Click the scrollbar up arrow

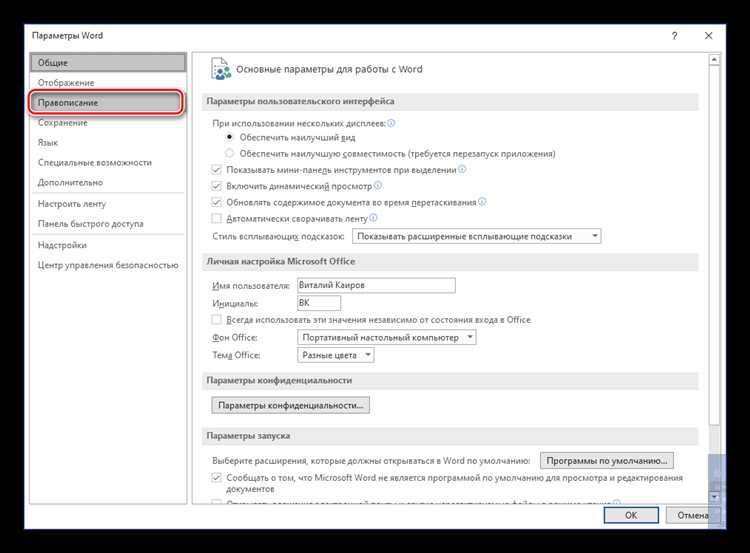pyautogui.click(x=714, y=60)
